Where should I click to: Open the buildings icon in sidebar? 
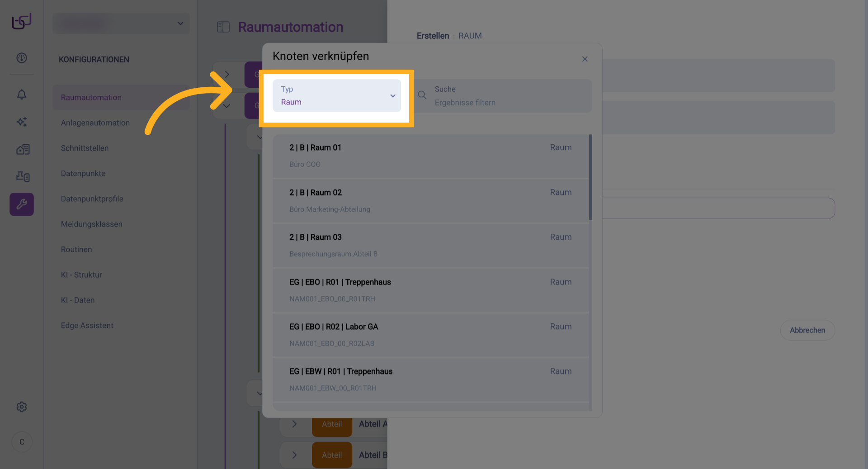click(x=23, y=149)
